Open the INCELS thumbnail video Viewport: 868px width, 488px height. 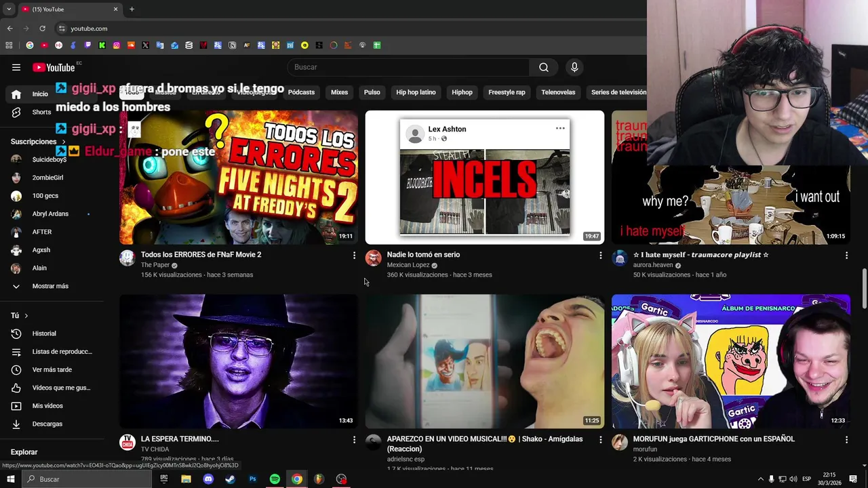(485, 177)
